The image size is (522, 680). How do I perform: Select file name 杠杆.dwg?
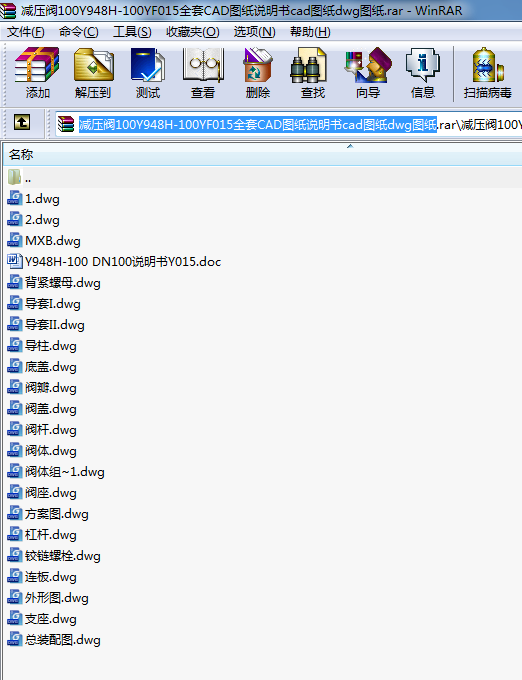[51, 535]
